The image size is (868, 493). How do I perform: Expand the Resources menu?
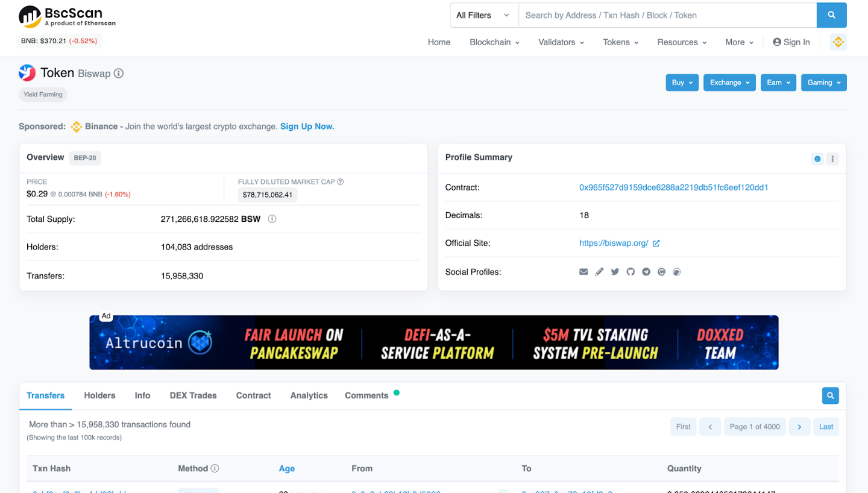[681, 42]
